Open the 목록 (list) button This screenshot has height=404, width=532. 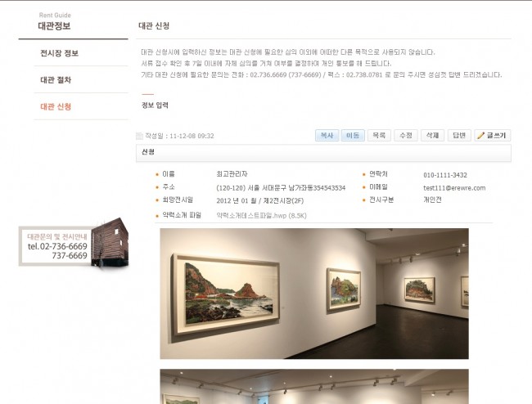[379, 136]
